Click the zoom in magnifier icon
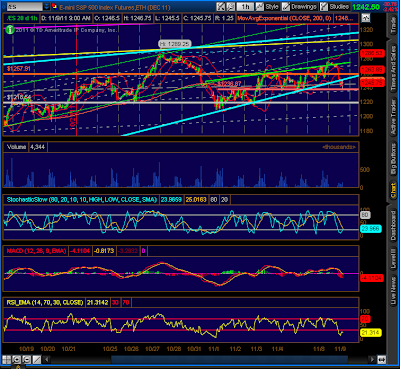This screenshot has width=400, height=369. point(17,360)
